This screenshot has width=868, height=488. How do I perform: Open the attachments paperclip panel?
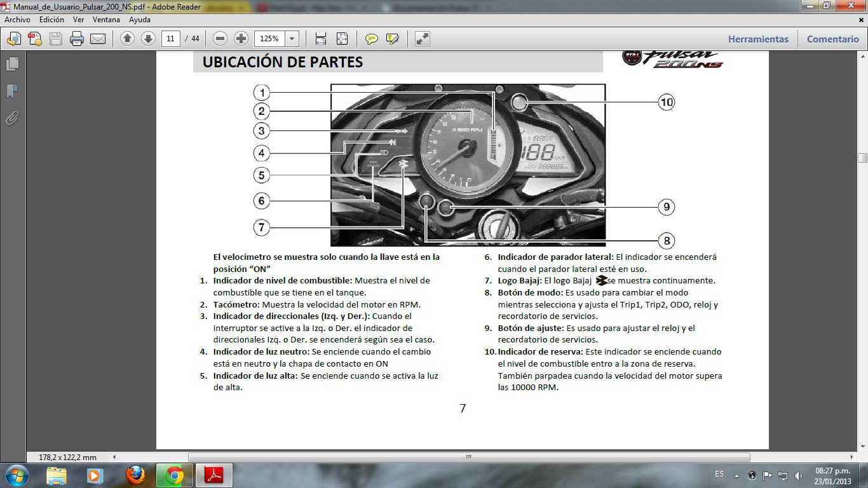point(11,118)
